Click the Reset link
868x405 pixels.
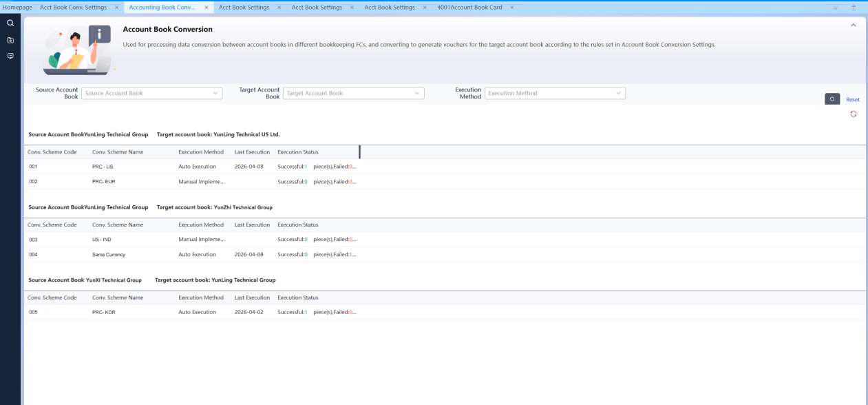point(853,100)
